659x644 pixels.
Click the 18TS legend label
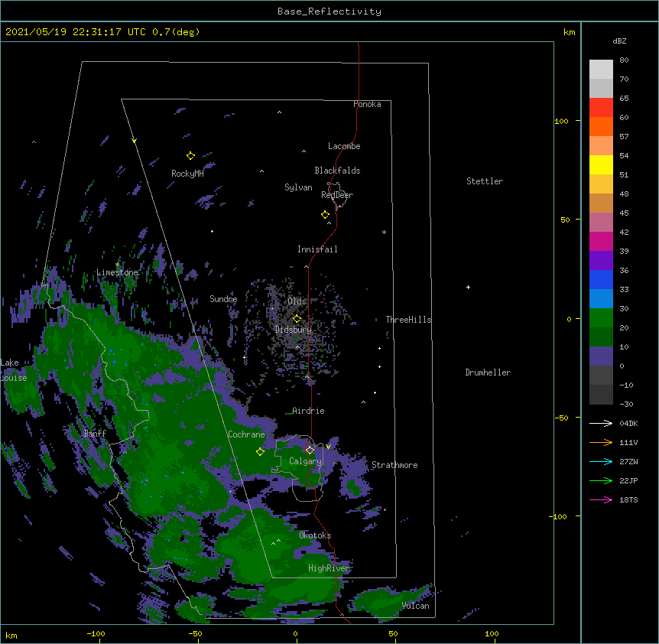pyautogui.click(x=628, y=499)
